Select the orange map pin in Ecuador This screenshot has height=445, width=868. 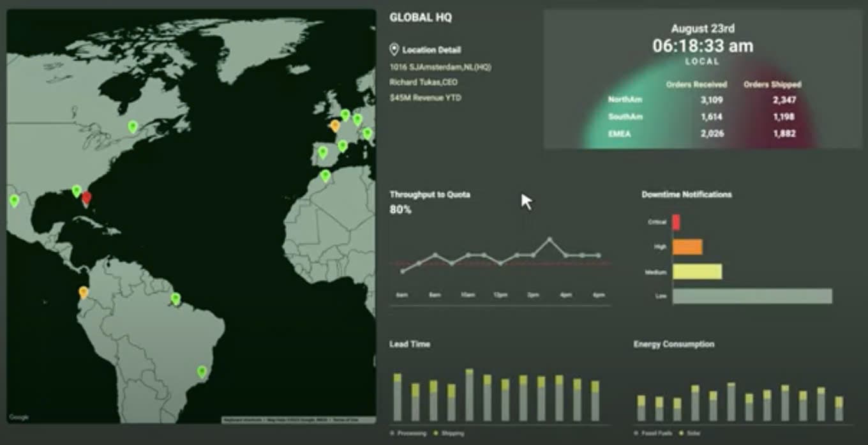[x=83, y=292]
